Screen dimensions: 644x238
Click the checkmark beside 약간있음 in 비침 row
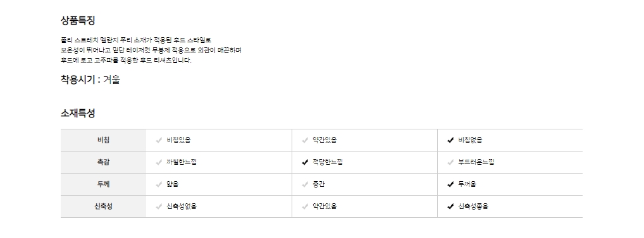point(305,140)
